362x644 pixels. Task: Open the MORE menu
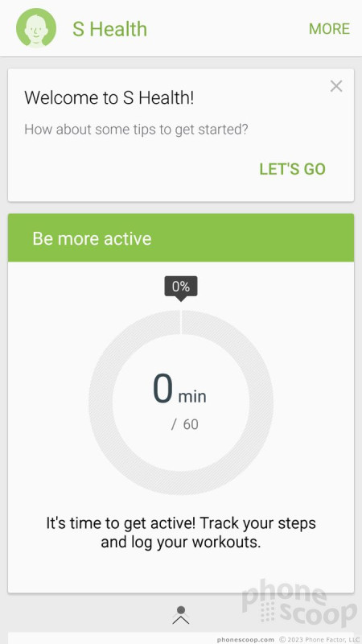(329, 29)
